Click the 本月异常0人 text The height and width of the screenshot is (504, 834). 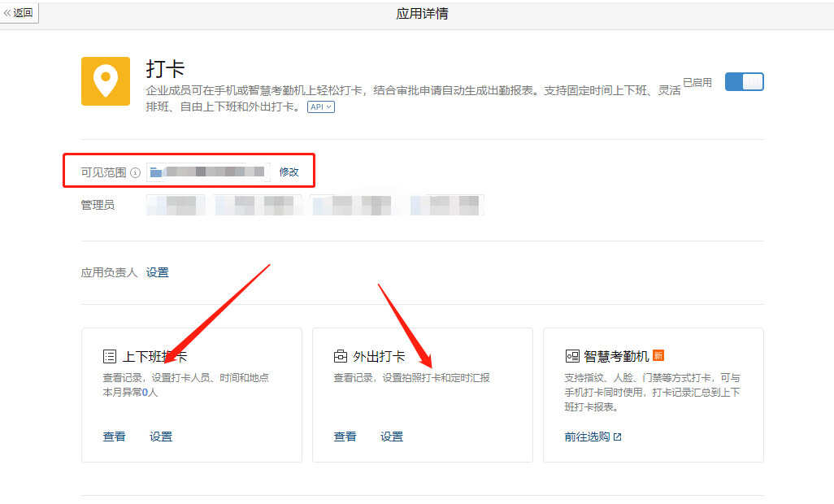click(x=130, y=393)
